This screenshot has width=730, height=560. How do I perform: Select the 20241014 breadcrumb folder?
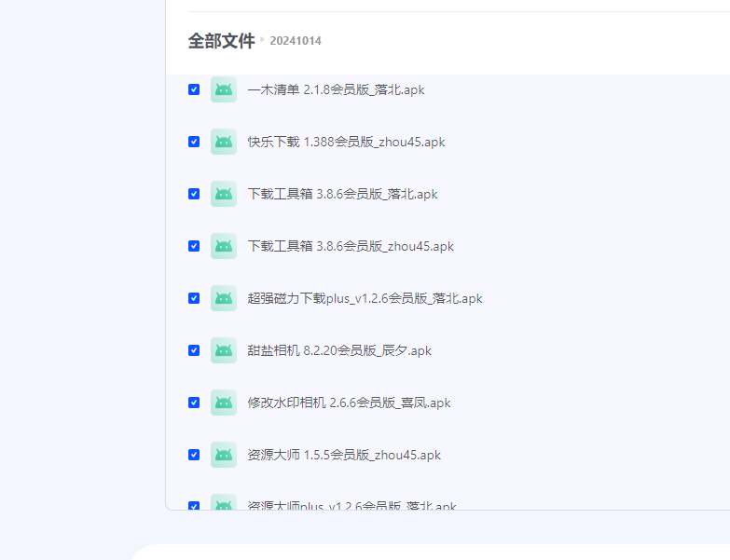point(296,41)
